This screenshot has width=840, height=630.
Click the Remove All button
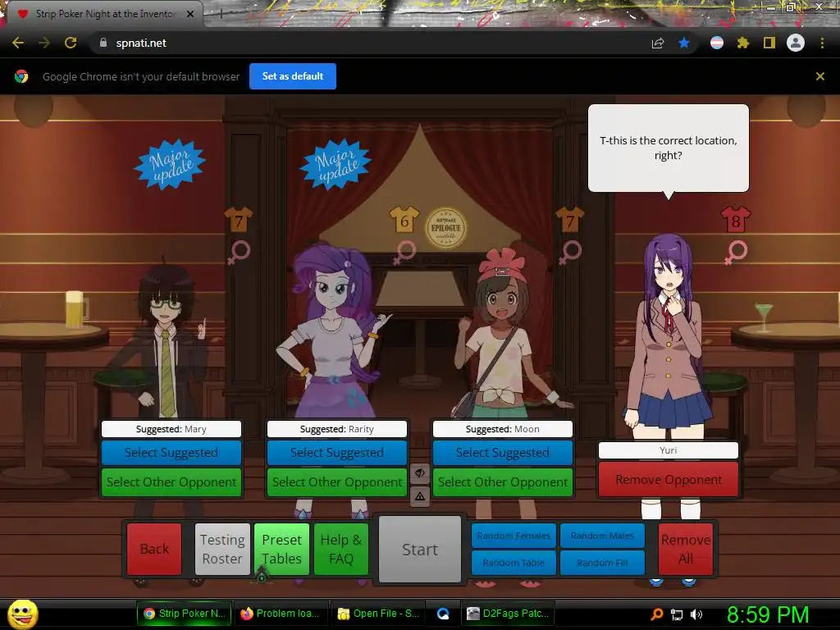click(686, 549)
